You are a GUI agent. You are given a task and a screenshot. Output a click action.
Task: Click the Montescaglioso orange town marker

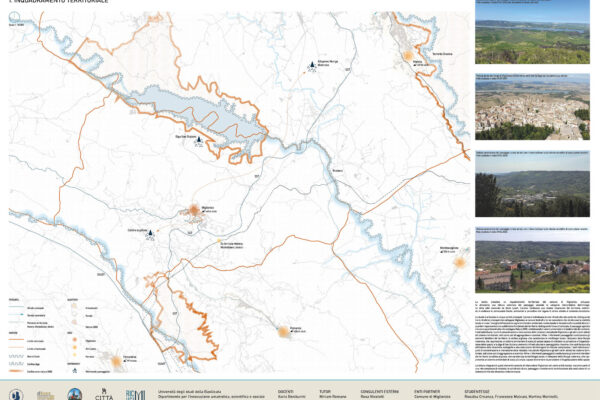[460, 263]
